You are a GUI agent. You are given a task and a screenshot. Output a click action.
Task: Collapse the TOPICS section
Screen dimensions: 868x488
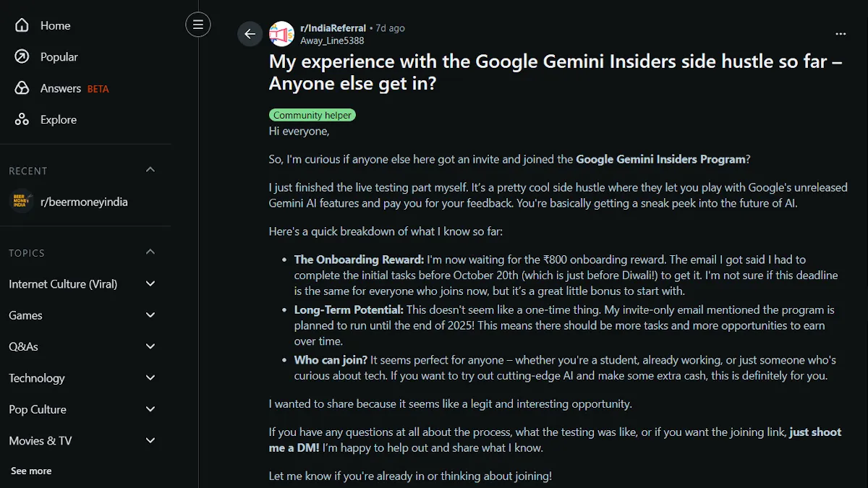click(150, 252)
